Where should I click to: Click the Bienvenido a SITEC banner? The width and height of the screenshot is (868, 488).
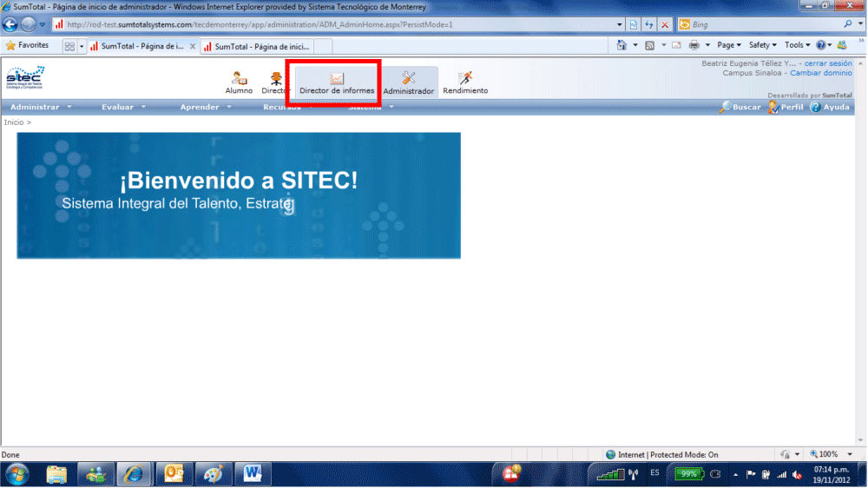point(239,195)
